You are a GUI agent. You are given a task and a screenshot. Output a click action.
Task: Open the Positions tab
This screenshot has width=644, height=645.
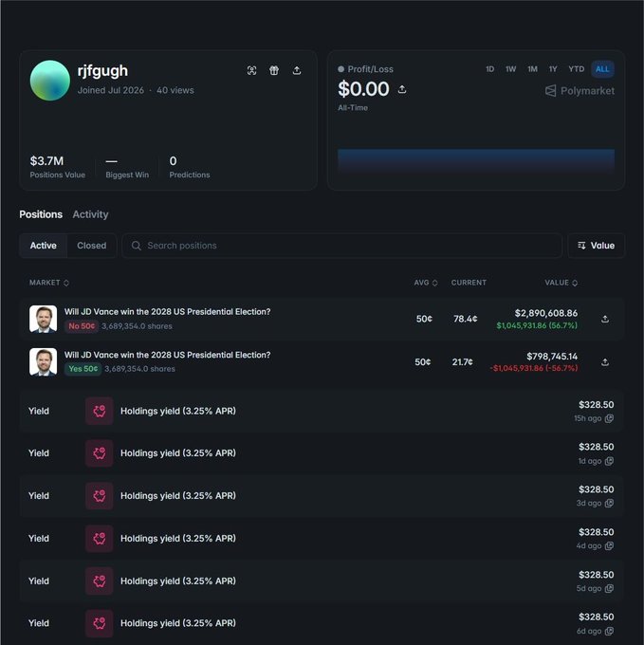click(41, 214)
